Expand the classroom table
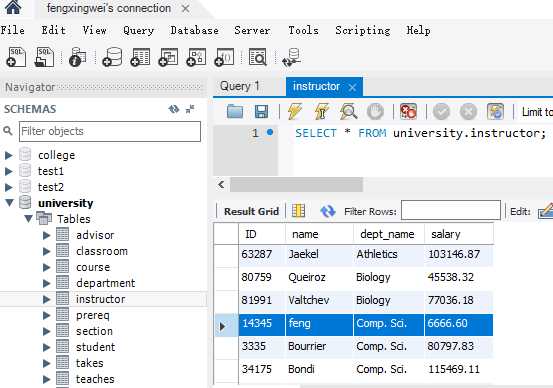Viewport: 553px width, 388px height. pos(47,251)
